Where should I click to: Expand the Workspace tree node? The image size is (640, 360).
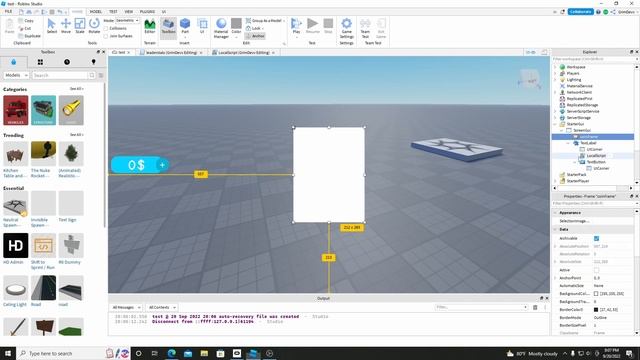(x=555, y=67)
